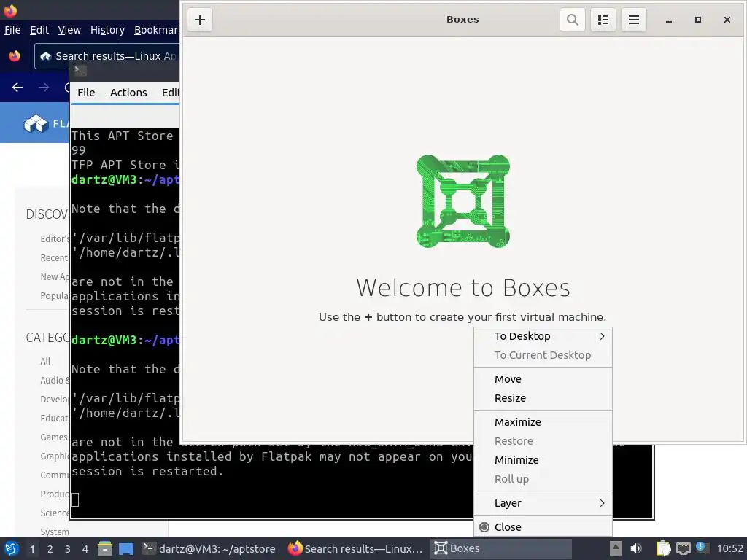This screenshot has width=747, height=560.
Task: Open the Recent link in Flathub sidebar
Action: tap(54, 257)
